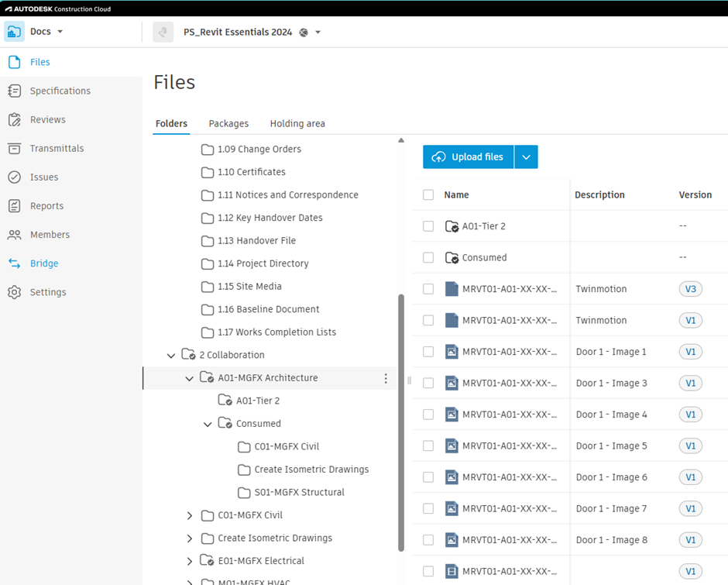This screenshot has width=728, height=585.
Task: Open the Issues checkmark icon
Action: click(15, 177)
